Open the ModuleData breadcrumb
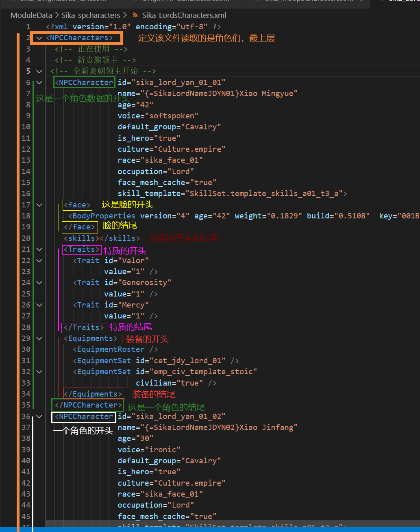Screen dimensions: 420x532 point(31,15)
